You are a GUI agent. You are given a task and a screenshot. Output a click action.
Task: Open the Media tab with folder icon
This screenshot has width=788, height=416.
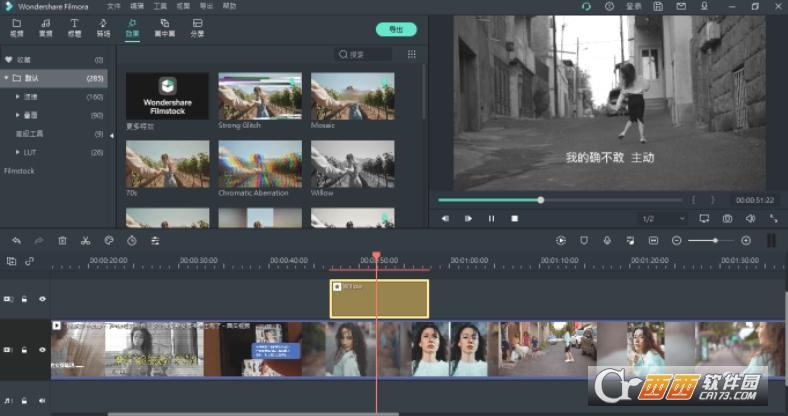tap(17, 28)
